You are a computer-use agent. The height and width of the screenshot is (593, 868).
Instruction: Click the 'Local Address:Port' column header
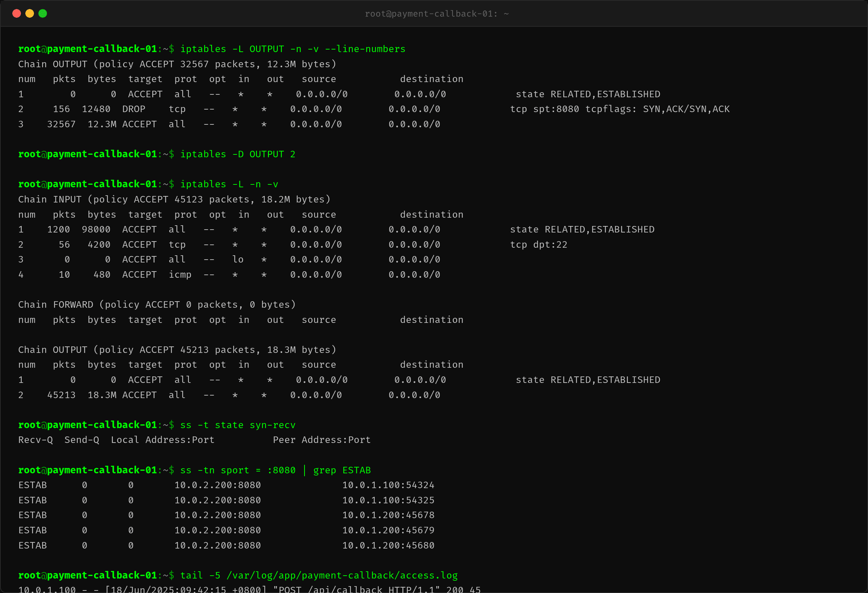163,440
